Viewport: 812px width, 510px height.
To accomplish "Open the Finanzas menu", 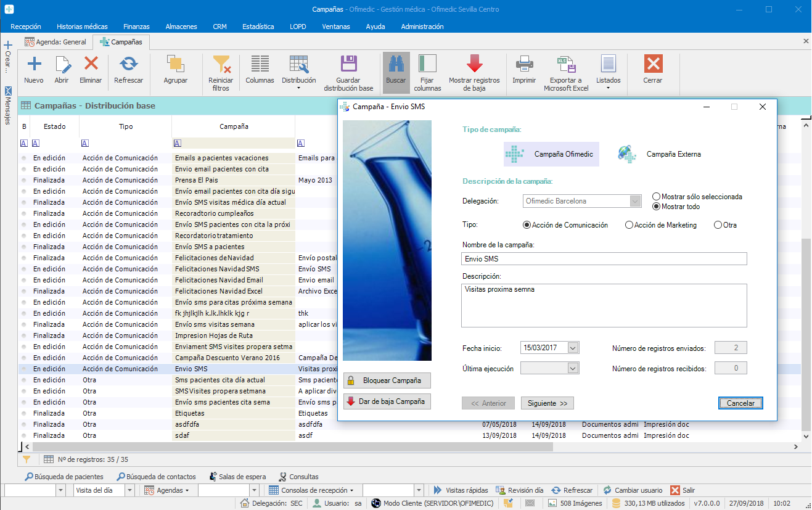I will [x=136, y=27].
